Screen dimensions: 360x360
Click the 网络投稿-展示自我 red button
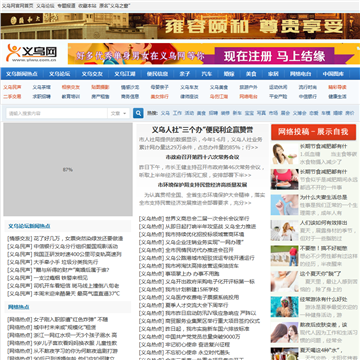[313, 132]
